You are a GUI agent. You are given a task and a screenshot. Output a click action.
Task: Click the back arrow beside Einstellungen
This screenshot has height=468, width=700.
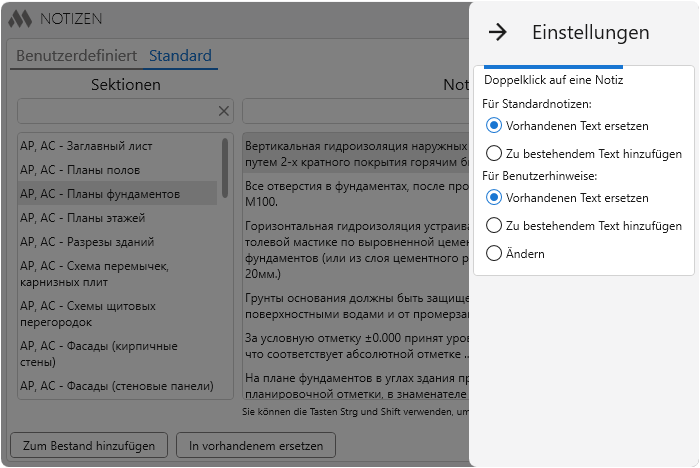(497, 32)
